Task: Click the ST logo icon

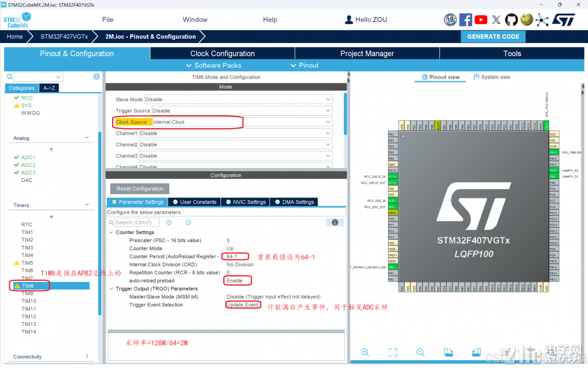Action: click(x=563, y=20)
